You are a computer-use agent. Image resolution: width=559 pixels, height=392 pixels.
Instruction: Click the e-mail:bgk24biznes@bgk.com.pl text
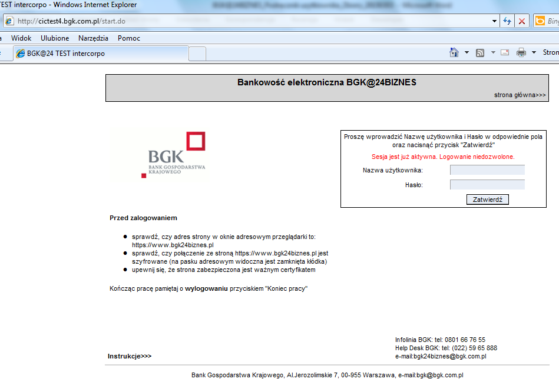441,356
